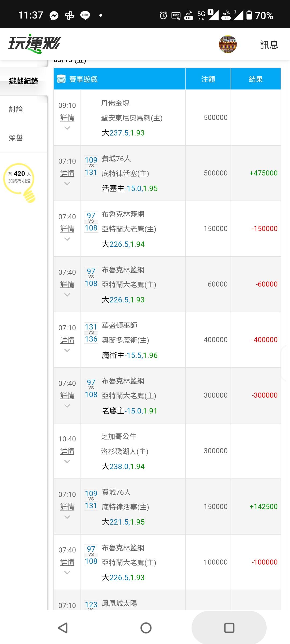Expand chevron under 07:10 華盛頓巫師 row
Screen dimensions: 290x644
click(67, 350)
